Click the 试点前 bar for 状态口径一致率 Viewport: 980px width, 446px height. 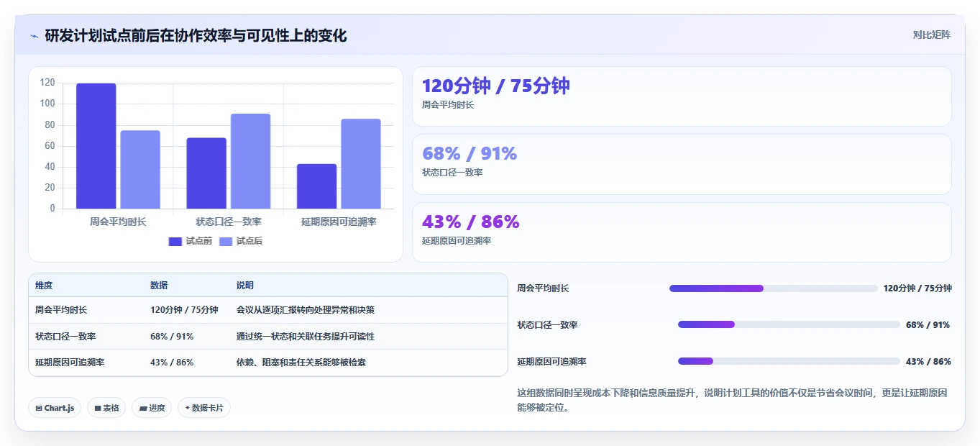pyautogui.click(x=206, y=173)
